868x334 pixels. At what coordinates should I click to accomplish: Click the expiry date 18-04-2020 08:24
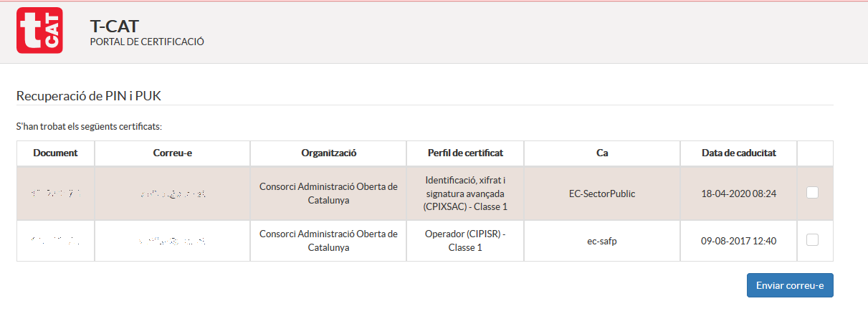coord(738,193)
